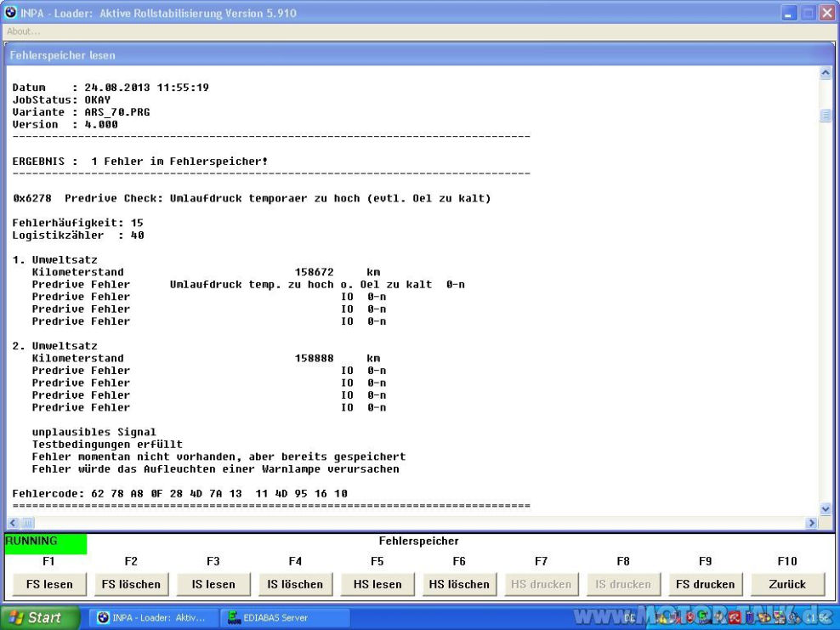Click the FS lesen button
Image resolution: width=840 pixels, height=630 pixels.
click(49, 584)
